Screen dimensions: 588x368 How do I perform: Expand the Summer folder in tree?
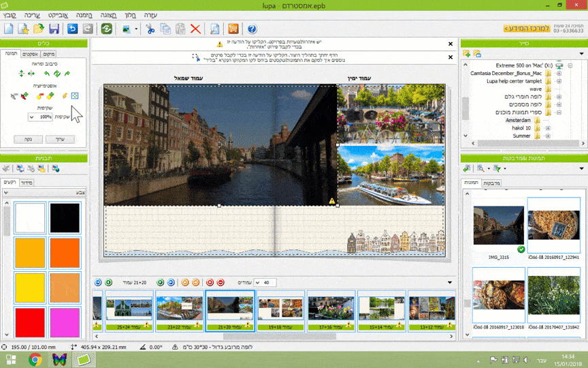click(x=547, y=136)
